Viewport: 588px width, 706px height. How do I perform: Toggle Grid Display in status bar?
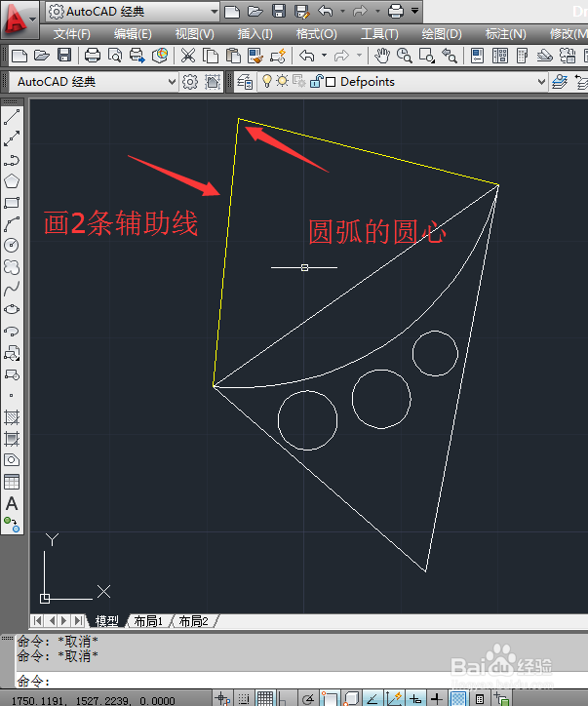[x=264, y=699]
